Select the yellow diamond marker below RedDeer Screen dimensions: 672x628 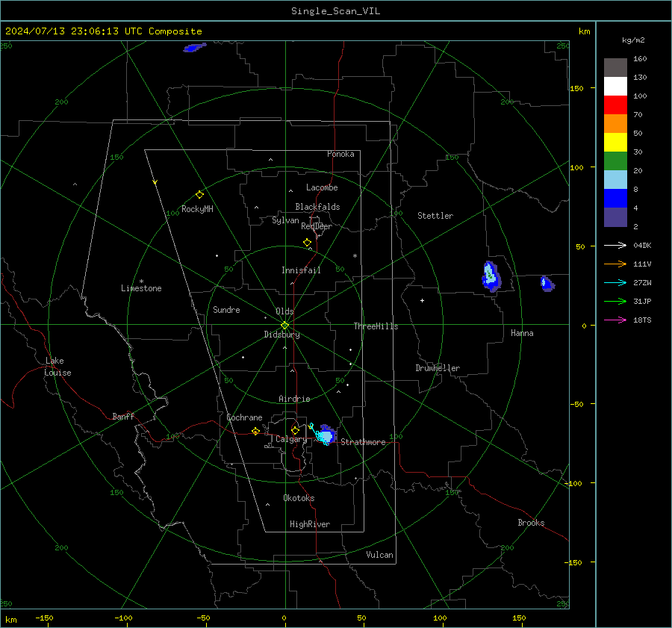(307, 243)
